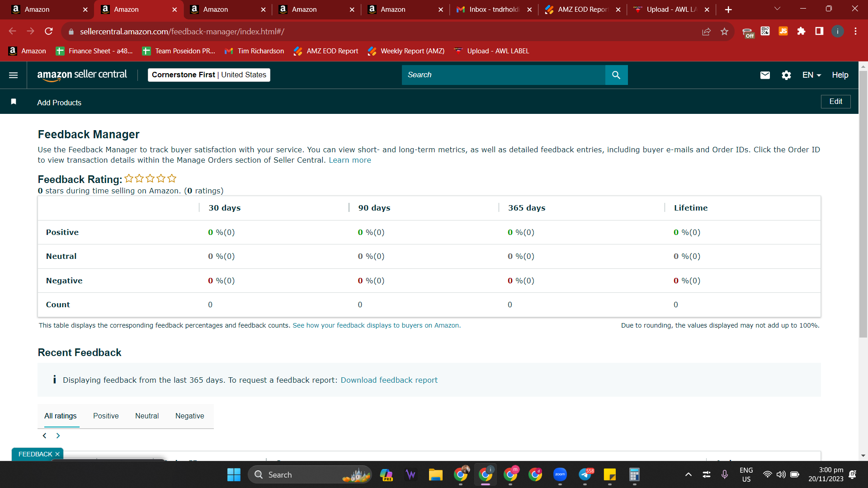Image resolution: width=868 pixels, height=488 pixels.
Task: Open Chrome tab search chevron
Action: click(x=777, y=9)
